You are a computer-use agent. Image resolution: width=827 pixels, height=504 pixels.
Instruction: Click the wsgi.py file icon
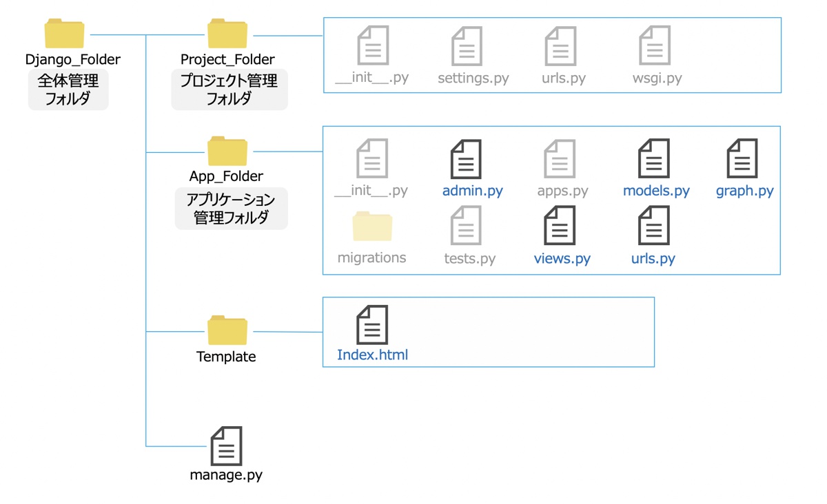pos(655,46)
